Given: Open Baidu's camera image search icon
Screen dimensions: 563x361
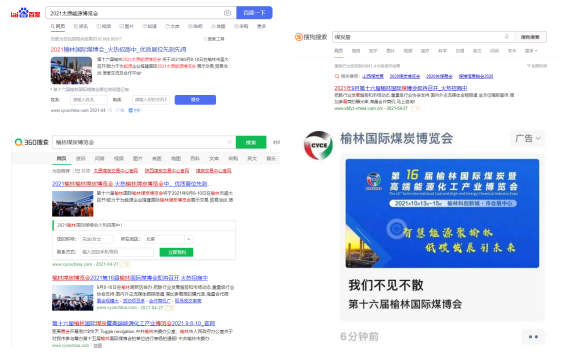Looking at the screenshot, I should [227, 13].
